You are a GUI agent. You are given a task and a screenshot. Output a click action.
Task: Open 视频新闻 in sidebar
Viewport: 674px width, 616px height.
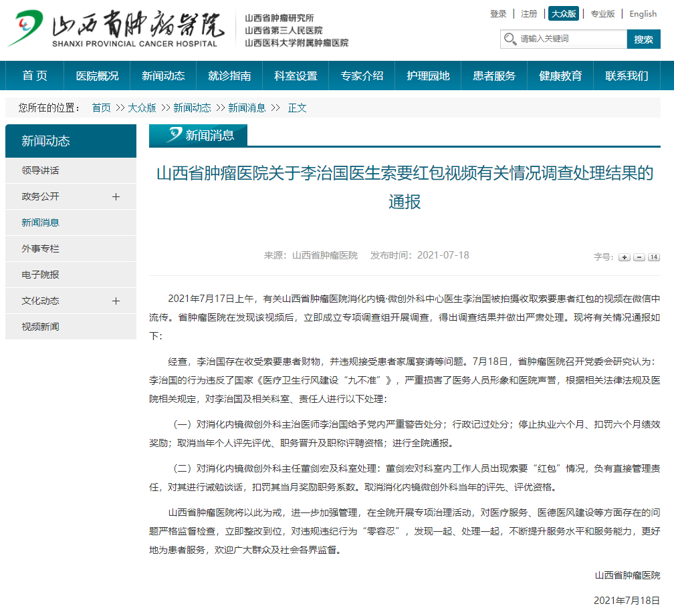(71, 327)
